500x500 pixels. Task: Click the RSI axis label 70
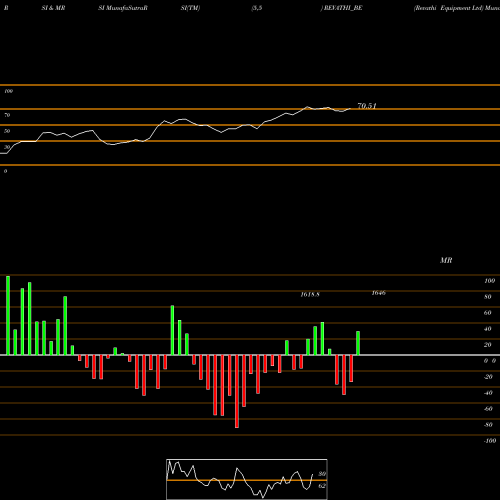tap(7, 115)
